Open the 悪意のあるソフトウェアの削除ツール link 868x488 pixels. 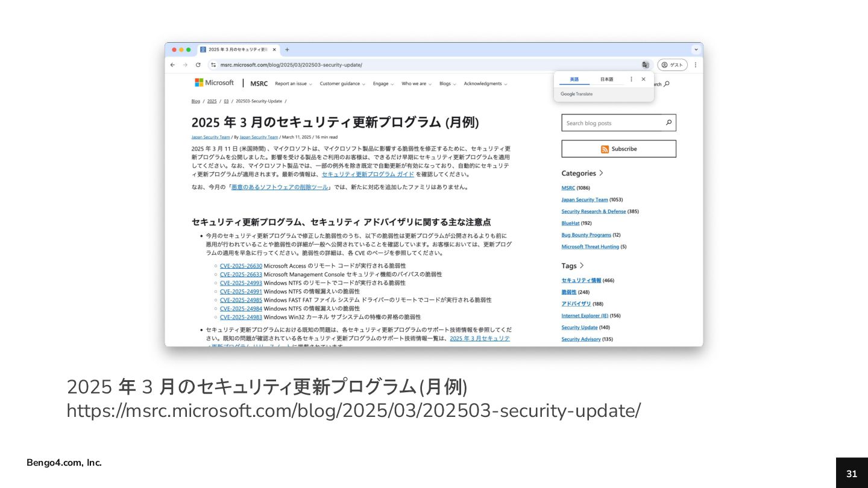click(x=280, y=187)
